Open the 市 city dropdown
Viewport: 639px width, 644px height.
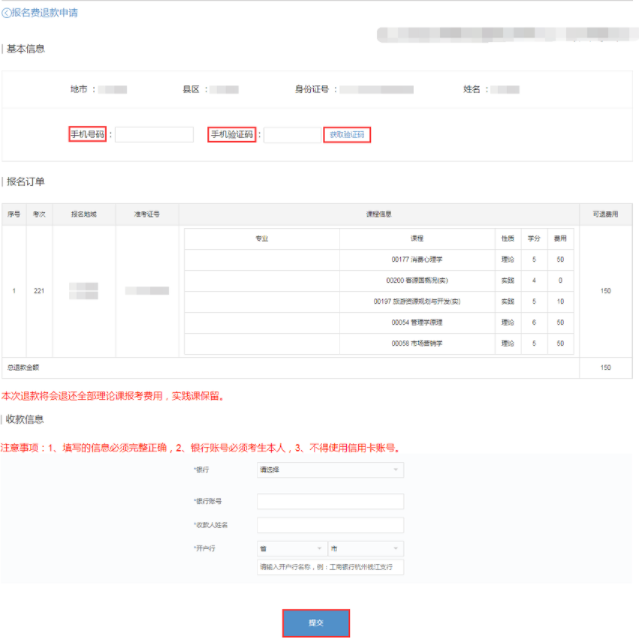(x=366, y=548)
